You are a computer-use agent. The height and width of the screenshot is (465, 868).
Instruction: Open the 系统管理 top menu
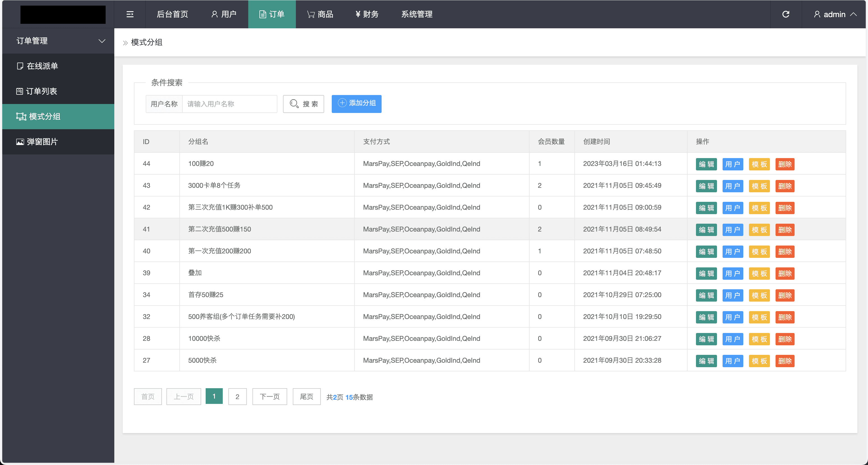click(x=416, y=14)
